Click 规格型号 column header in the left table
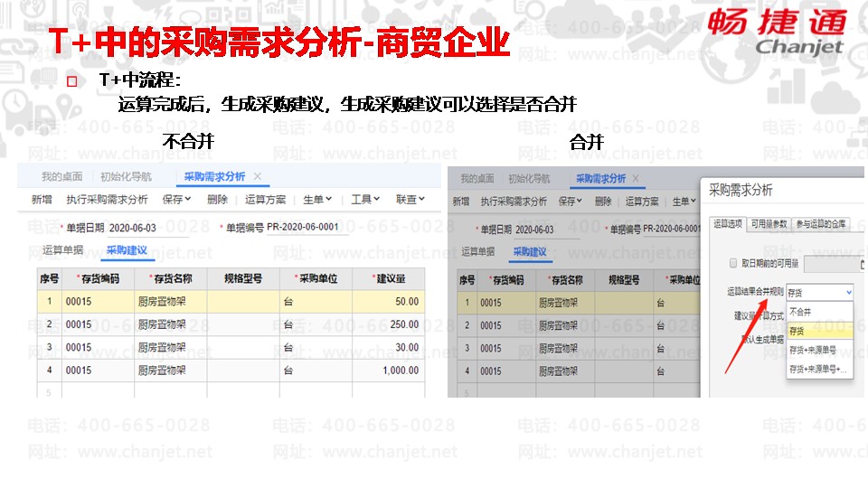 (243, 279)
